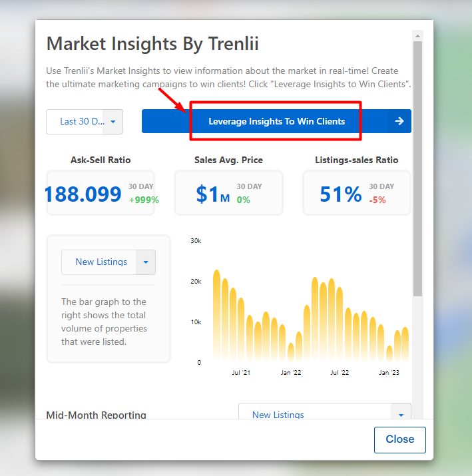Open Mid-Month Reporting New Listings dropdown

pyautogui.click(x=325, y=411)
